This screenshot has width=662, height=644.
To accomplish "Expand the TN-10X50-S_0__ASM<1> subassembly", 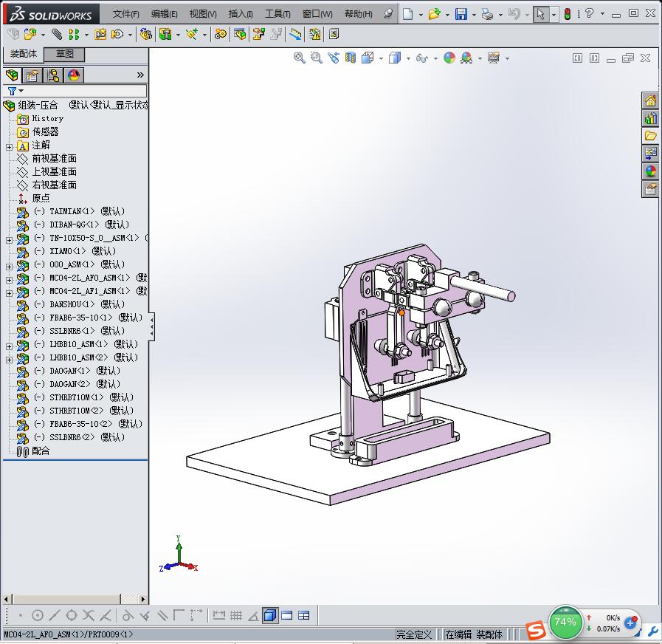I will coord(9,240).
